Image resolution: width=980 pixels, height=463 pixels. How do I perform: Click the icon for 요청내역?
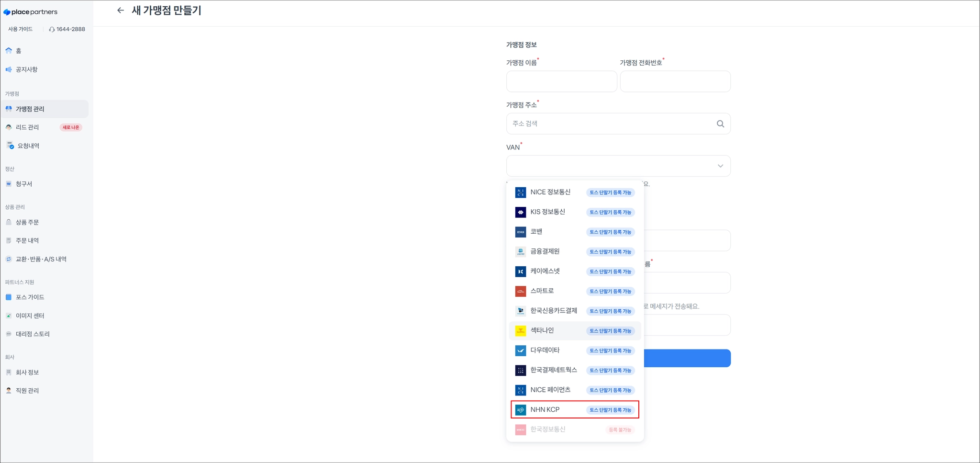coord(10,146)
